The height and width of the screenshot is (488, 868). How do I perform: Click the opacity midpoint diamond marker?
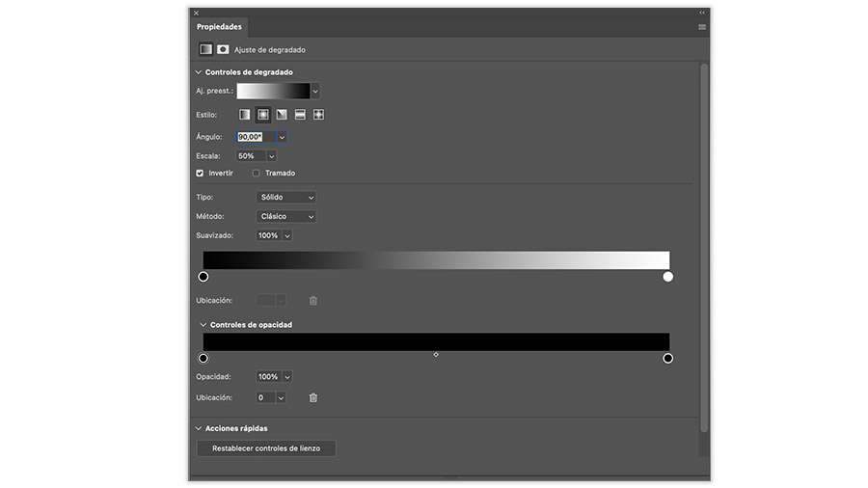[x=436, y=355]
